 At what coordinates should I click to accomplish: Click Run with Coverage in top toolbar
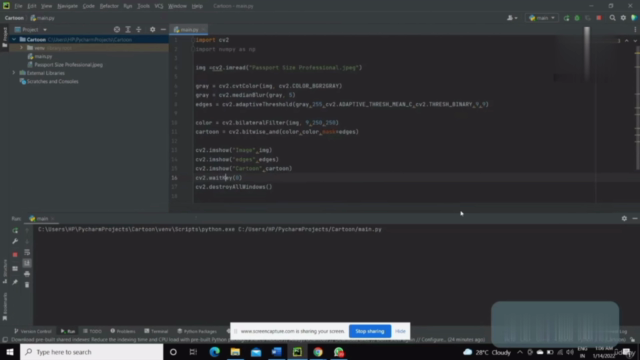tap(588, 18)
